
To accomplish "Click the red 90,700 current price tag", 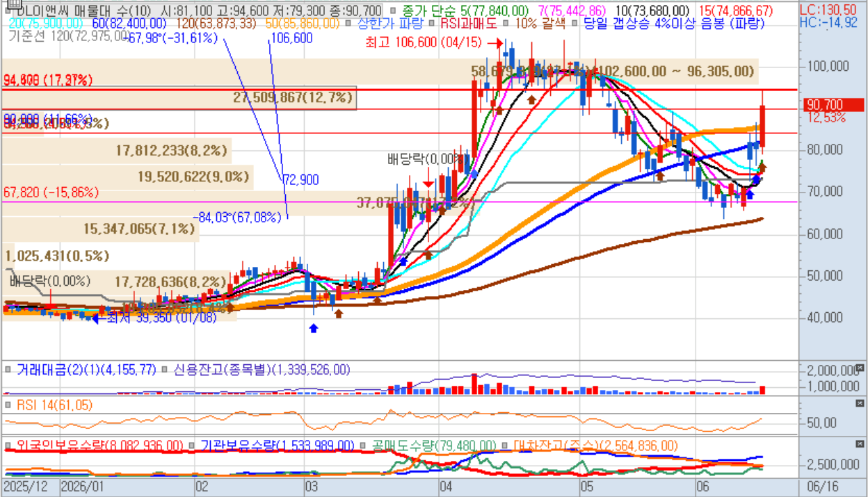I will click(833, 105).
